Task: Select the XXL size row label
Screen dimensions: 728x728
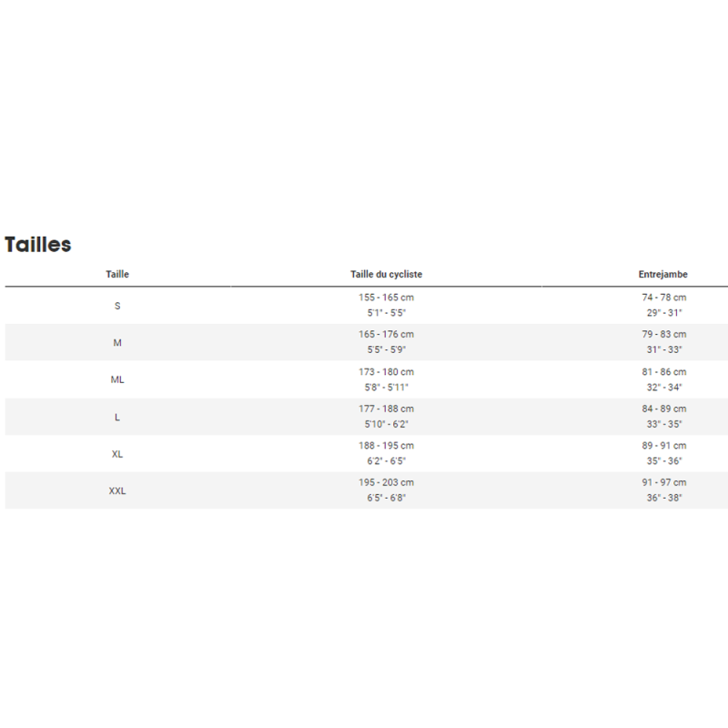Action: point(117,490)
